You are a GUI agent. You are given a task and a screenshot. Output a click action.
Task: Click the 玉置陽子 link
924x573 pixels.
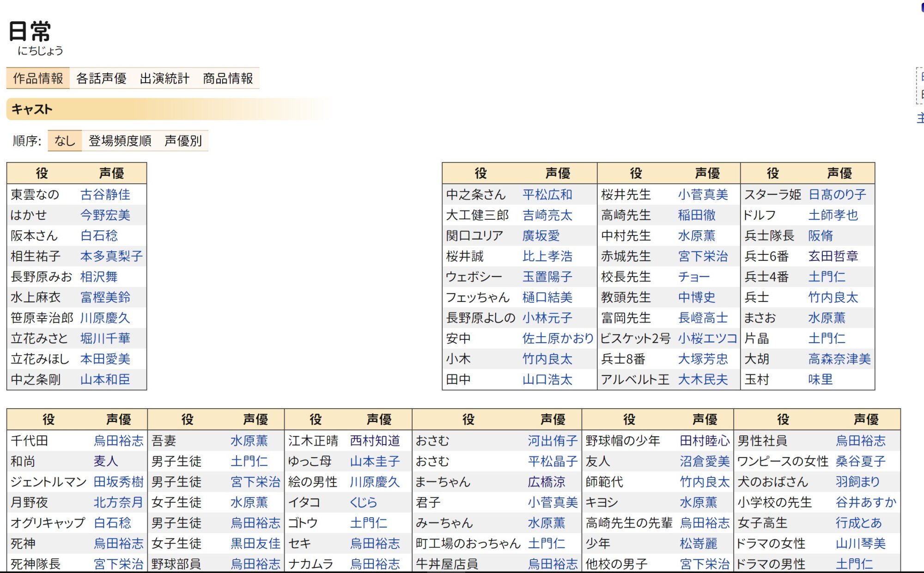click(x=547, y=277)
